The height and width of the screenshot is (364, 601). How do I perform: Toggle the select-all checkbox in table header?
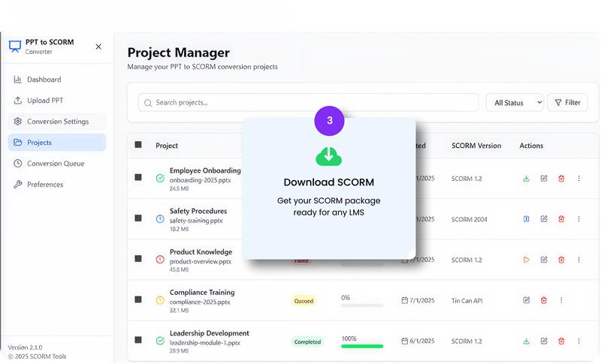click(x=138, y=145)
